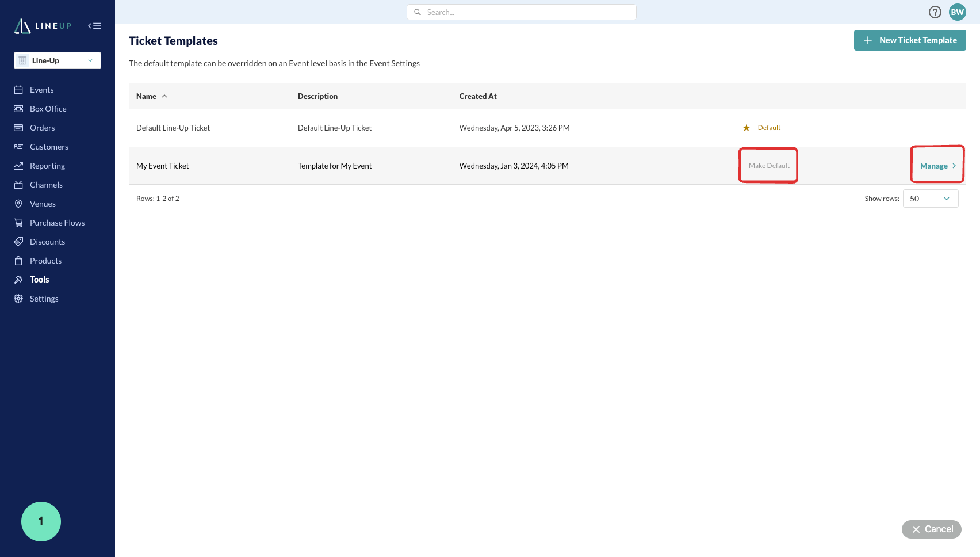Open Box Office section
Image resolution: width=980 pixels, height=557 pixels.
coord(48,109)
